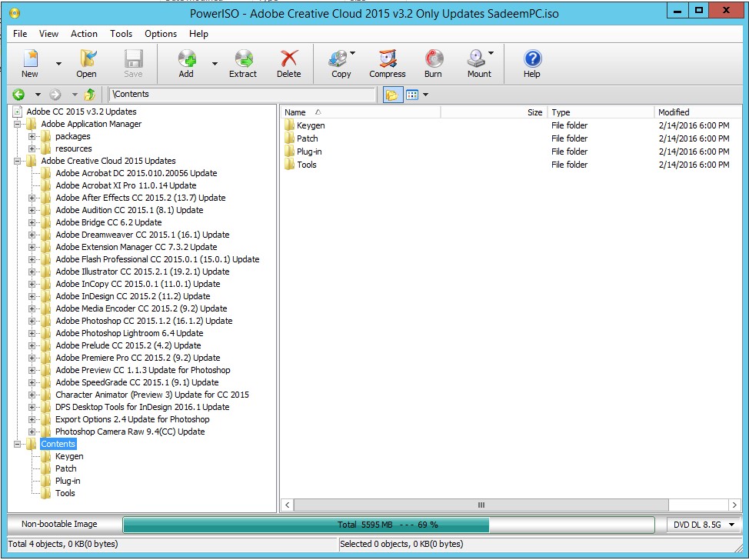749x560 pixels.
Task: Open the back history dropdown arrow
Action: pos(38,95)
